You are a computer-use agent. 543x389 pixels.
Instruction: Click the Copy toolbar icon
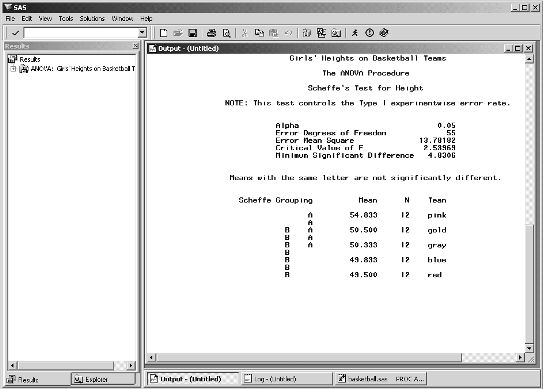point(259,33)
